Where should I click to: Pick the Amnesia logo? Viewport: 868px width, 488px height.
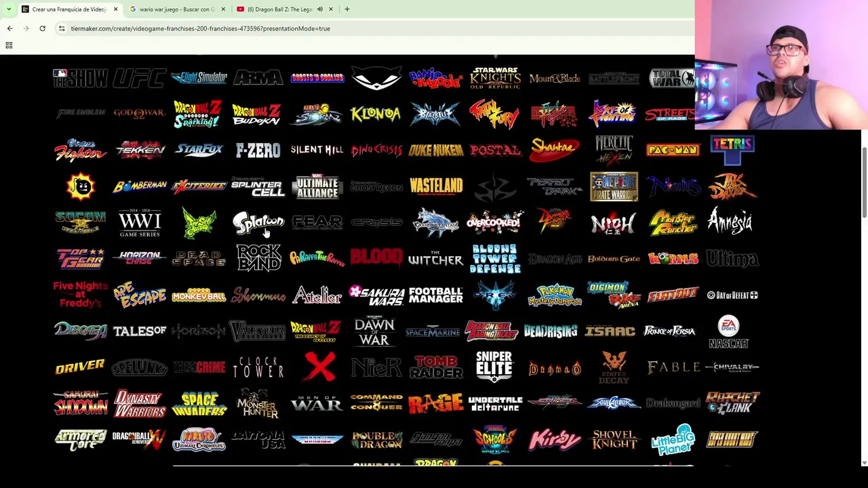point(731,222)
